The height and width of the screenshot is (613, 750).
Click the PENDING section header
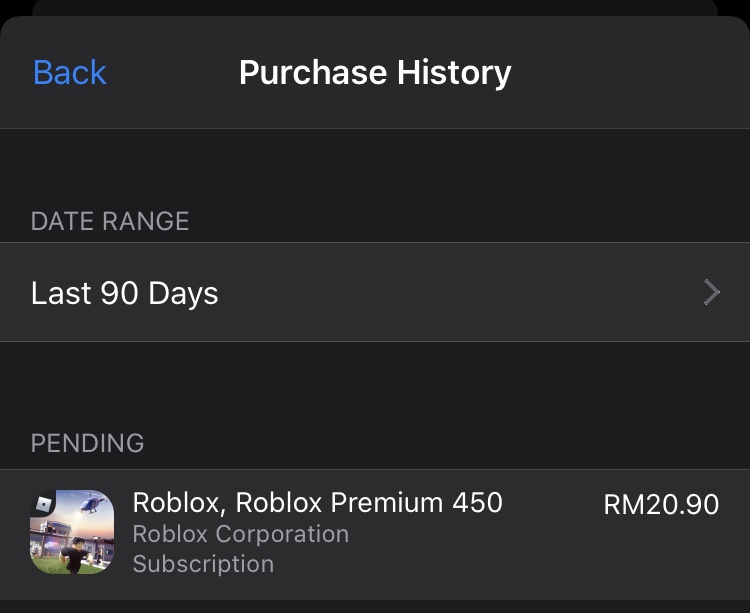88,443
